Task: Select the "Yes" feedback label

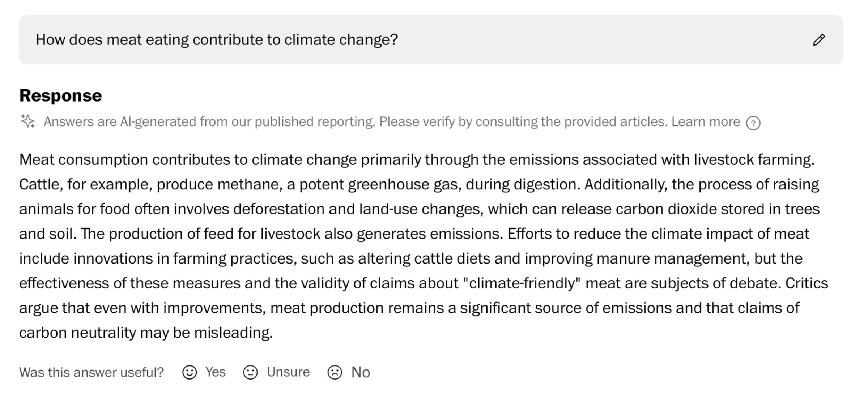Action: point(216,372)
